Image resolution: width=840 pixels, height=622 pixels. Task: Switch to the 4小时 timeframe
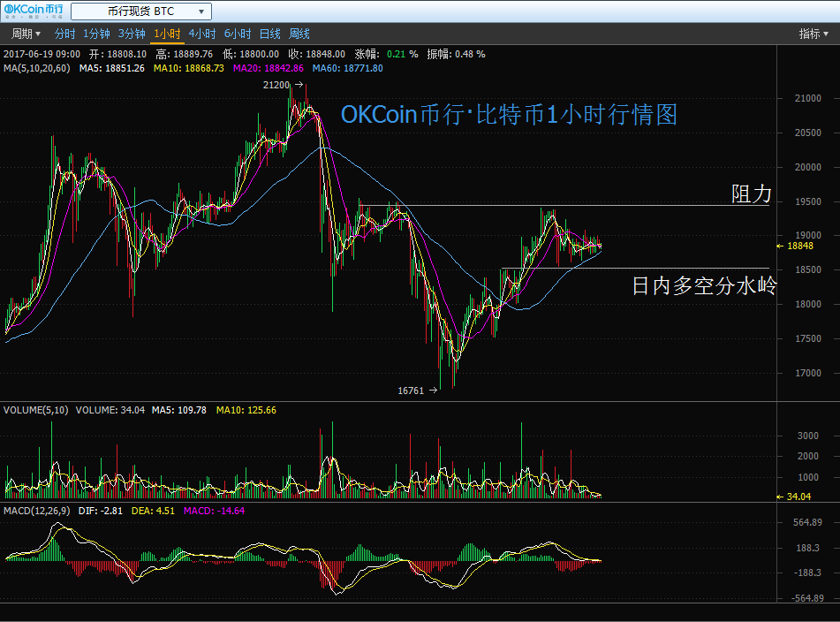tap(202, 34)
